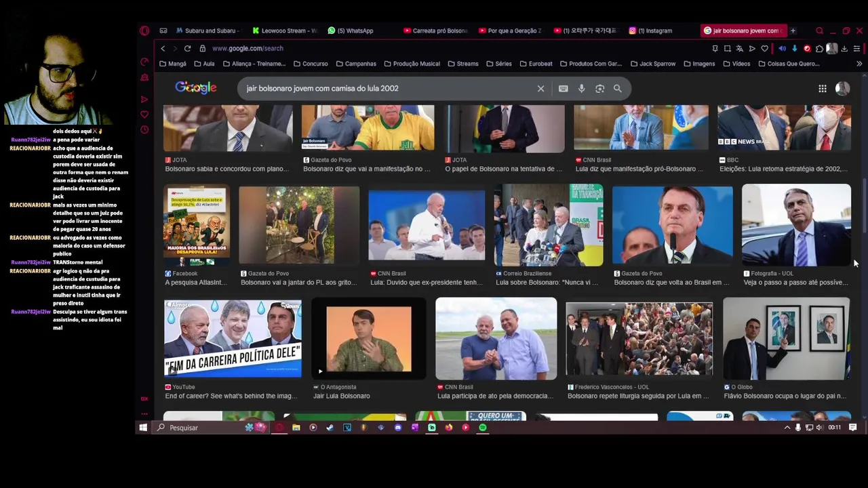Open Opera easy setup menu
The image size is (868, 488).
(x=856, y=49)
